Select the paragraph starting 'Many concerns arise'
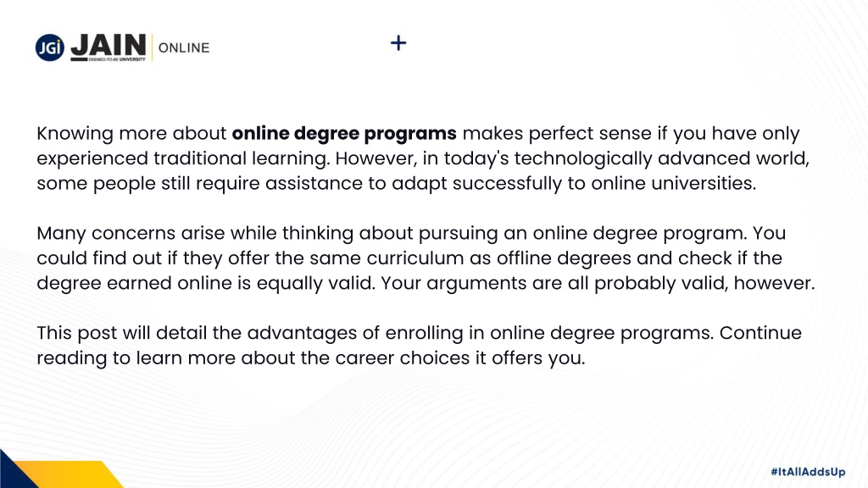This screenshot has height=488, width=868. (x=426, y=258)
